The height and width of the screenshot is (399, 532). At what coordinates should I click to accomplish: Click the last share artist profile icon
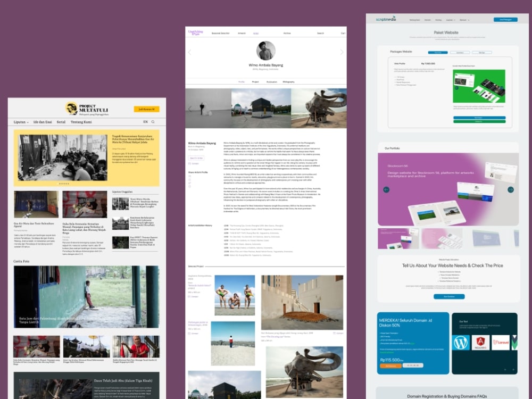pyautogui.click(x=190, y=187)
